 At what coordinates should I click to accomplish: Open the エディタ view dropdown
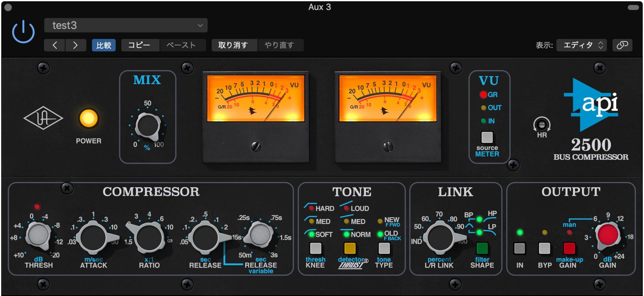581,45
